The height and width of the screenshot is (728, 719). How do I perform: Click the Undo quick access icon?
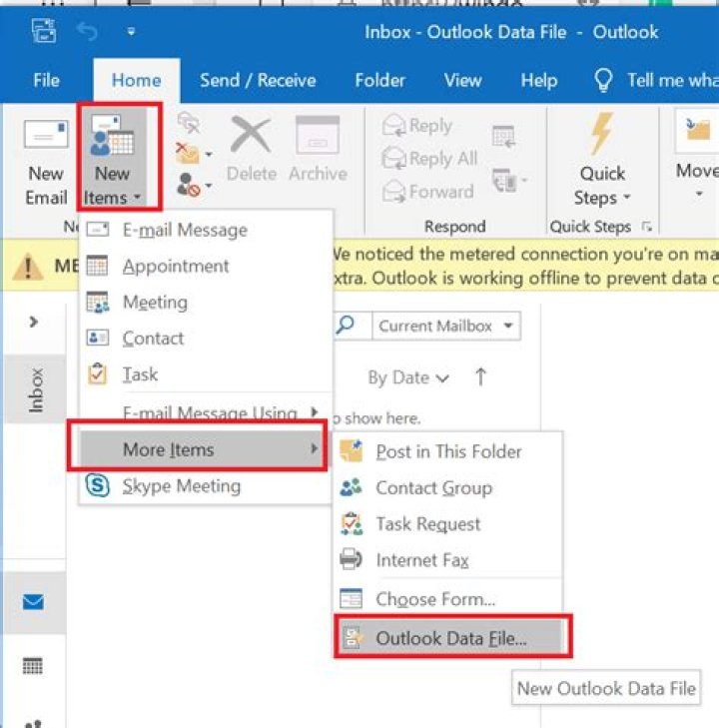pos(87,32)
